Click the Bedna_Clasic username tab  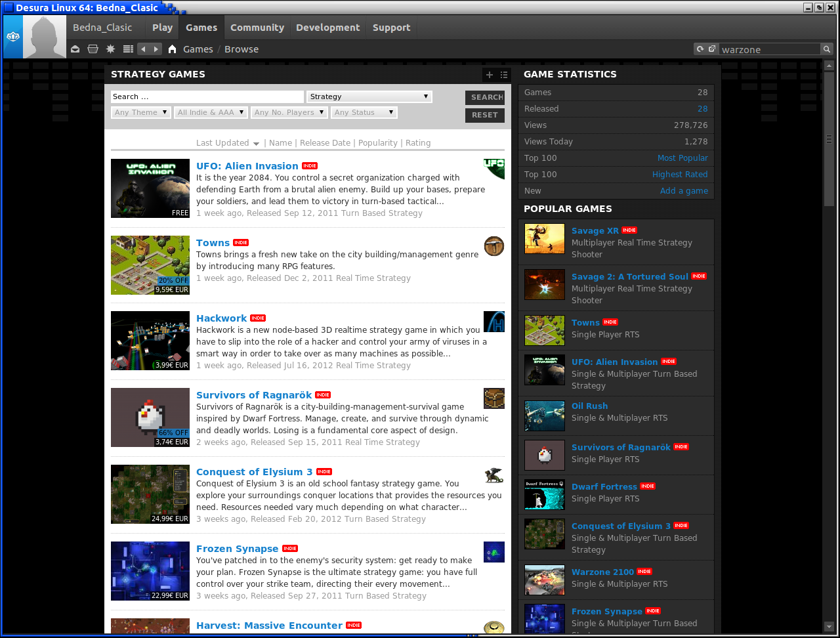(x=102, y=28)
